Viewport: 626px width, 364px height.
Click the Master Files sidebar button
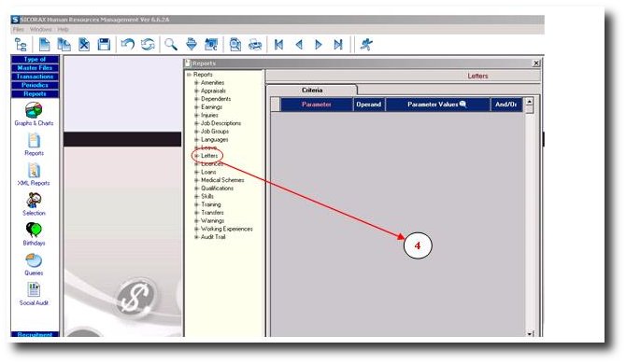35,68
